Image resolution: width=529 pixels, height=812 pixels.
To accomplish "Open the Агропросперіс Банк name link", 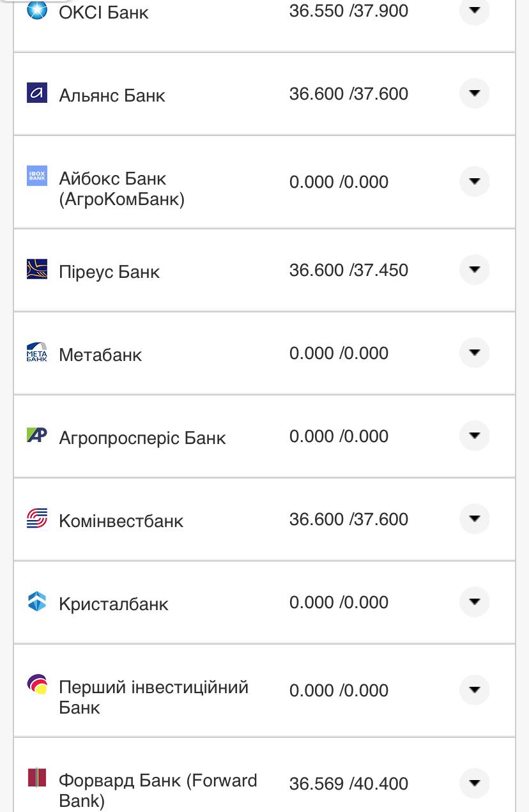I will (x=142, y=438).
